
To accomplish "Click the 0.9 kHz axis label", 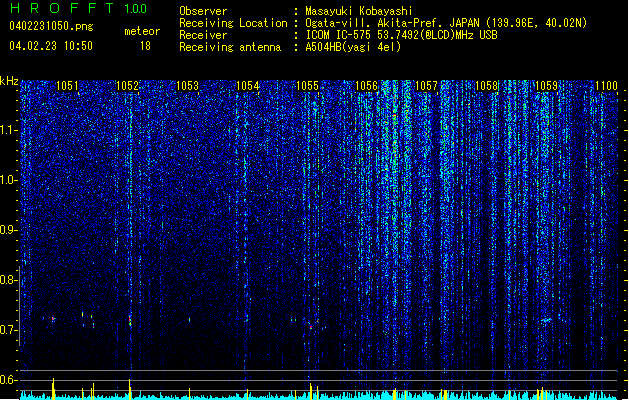I will [x=8, y=230].
